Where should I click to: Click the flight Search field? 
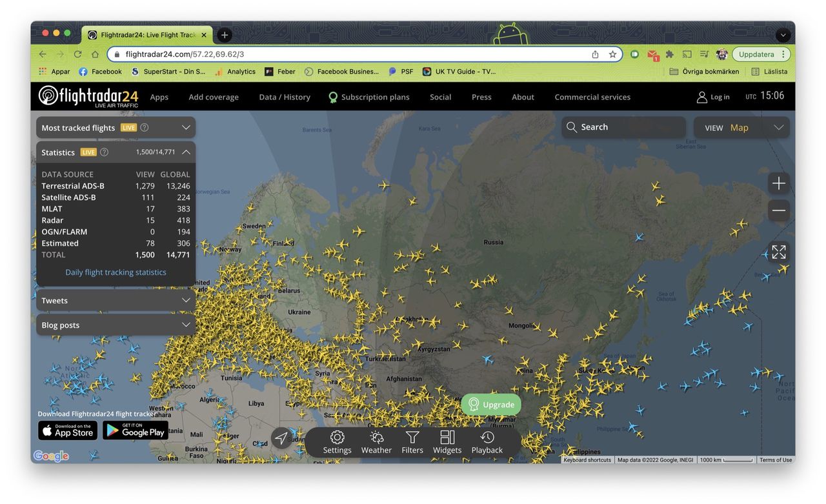[x=623, y=127]
